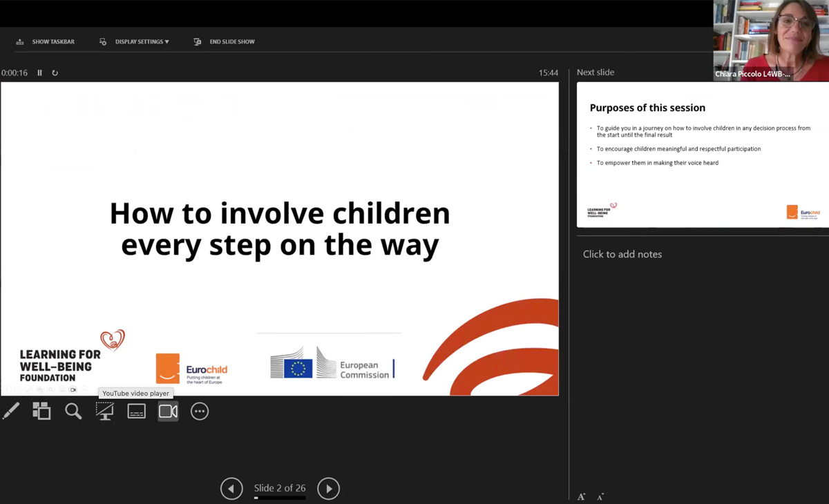Select the pen and laser pointer tool
The height and width of the screenshot is (504, 829).
11,411
